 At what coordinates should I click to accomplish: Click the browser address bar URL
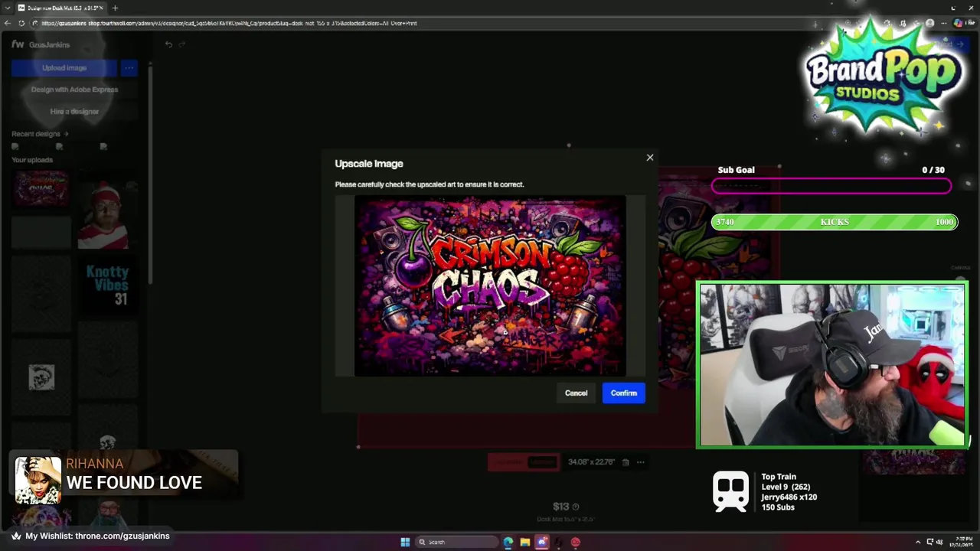point(230,23)
